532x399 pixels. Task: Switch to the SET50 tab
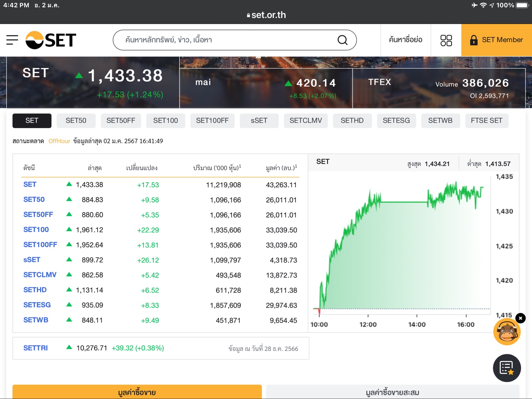(76, 121)
